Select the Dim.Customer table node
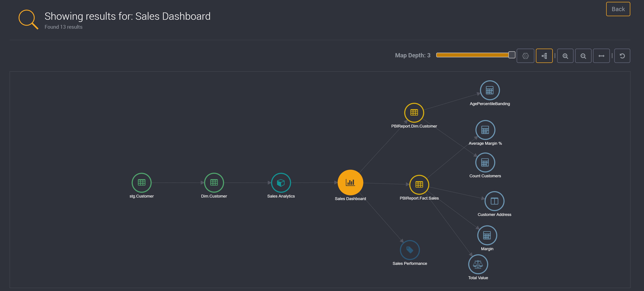The image size is (644, 291). [x=214, y=183]
